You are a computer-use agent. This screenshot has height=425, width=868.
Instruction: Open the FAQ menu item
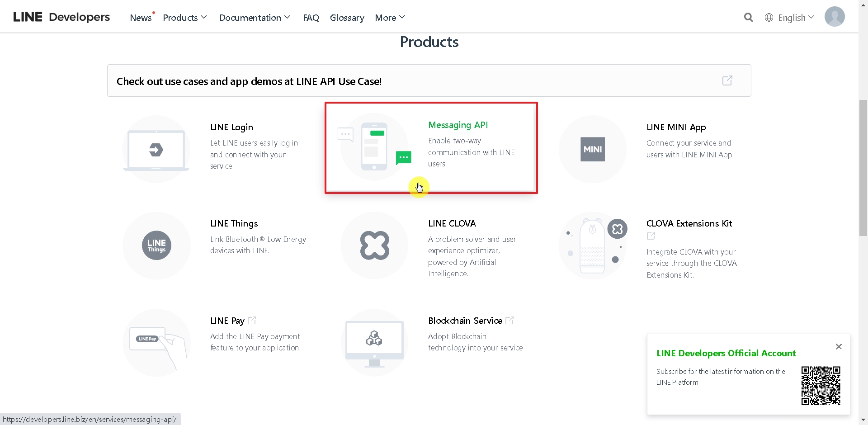tap(311, 18)
